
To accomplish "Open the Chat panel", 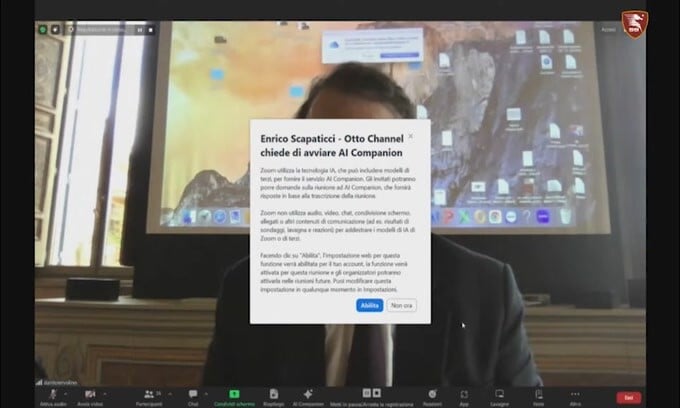I will (193, 397).
